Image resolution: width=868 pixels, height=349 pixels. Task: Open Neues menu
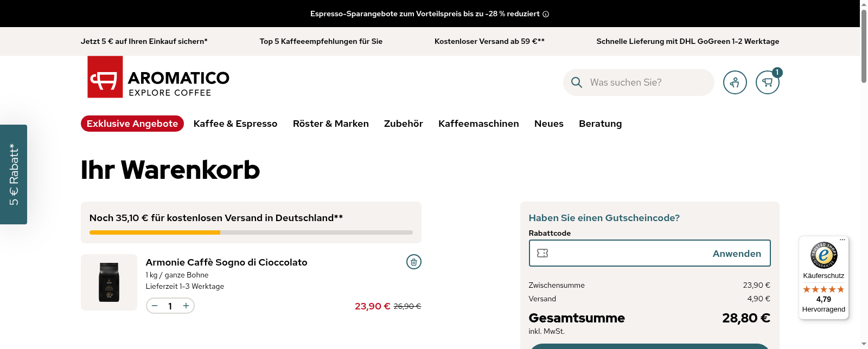click(549, 124)
